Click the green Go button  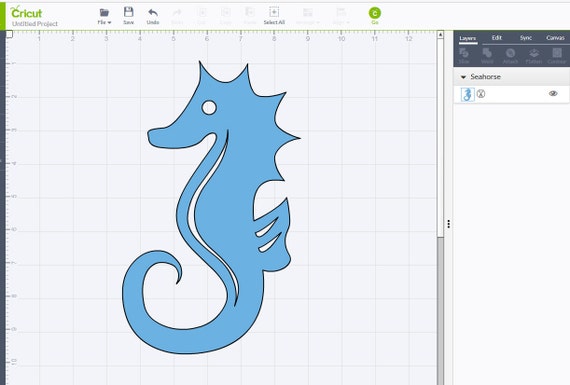click(374, 13)
